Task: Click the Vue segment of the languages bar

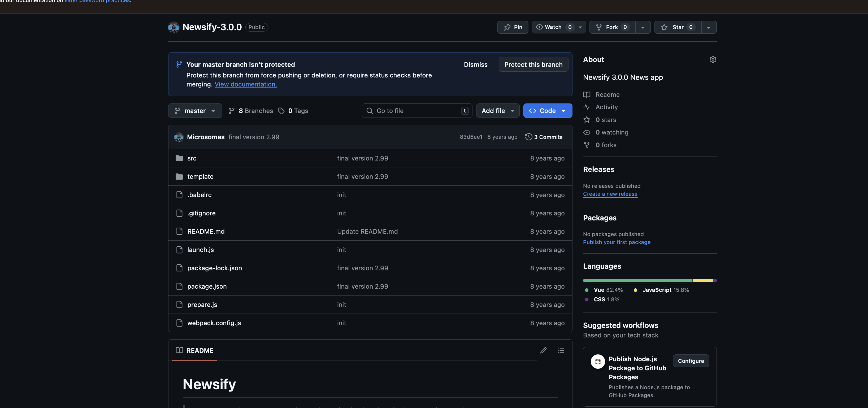Action: tap(633, 280)
